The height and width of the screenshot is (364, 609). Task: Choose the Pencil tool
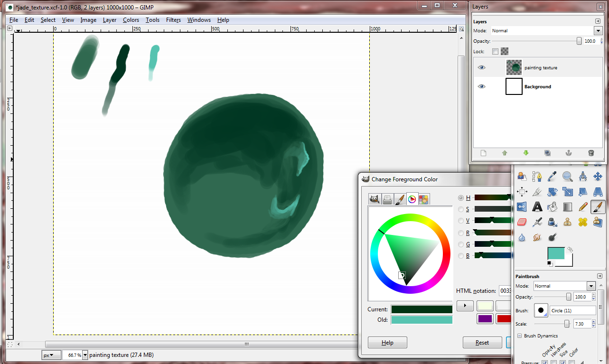point(583,207)
